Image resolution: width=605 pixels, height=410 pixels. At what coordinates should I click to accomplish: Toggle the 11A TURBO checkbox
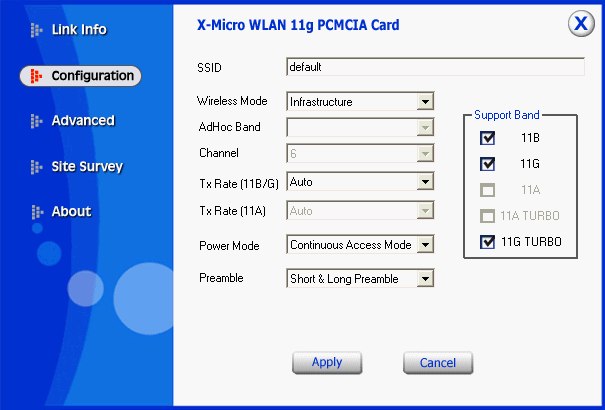[x=487, y=216]
